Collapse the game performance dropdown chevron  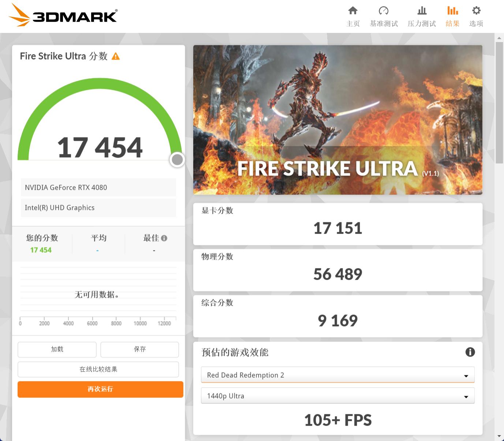466,375
